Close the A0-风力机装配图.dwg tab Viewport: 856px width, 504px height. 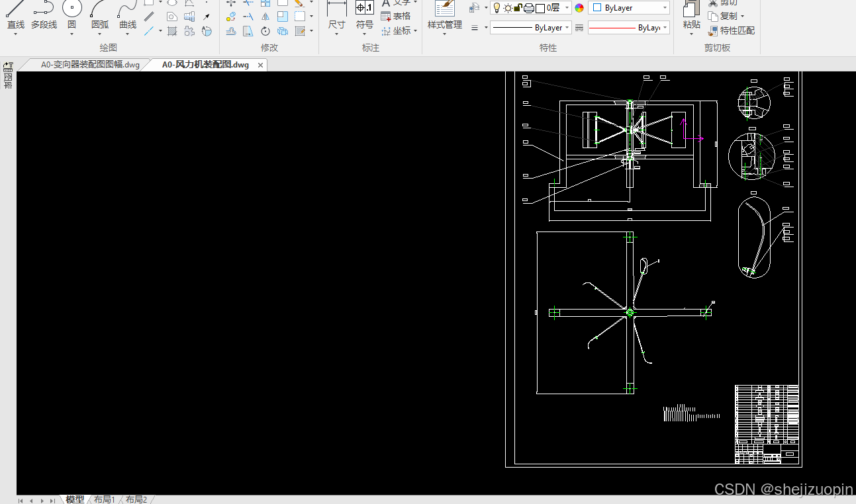261,65
